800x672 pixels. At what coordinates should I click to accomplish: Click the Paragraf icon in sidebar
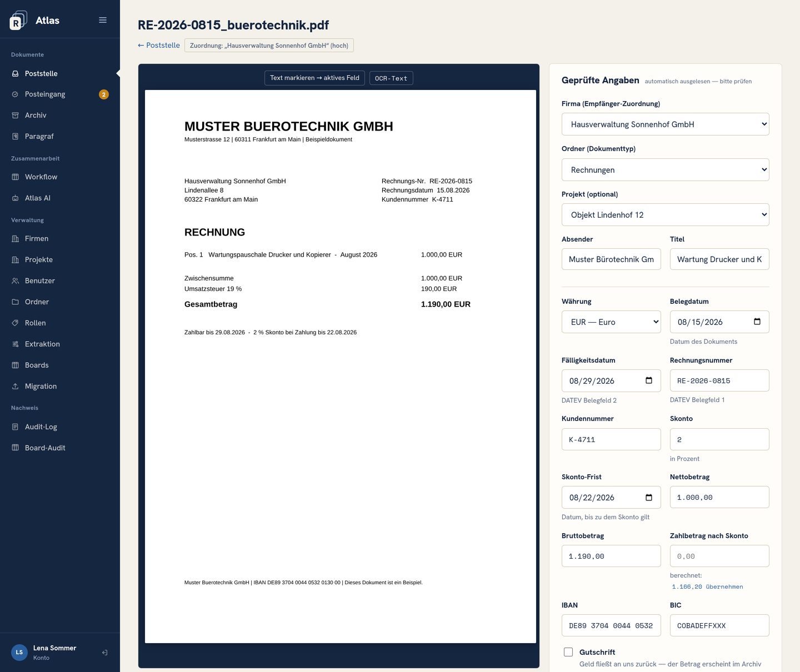(x=15, y=137)
